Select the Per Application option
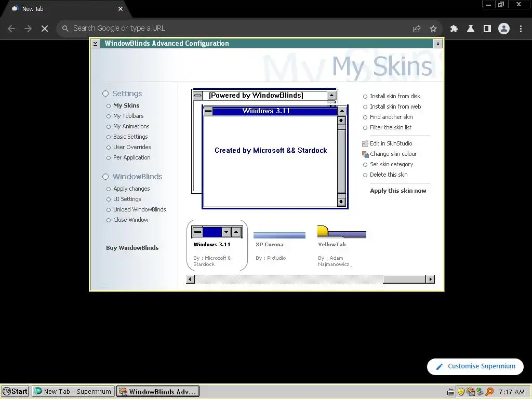Screen dimensions: 532x399 point(131,158)
